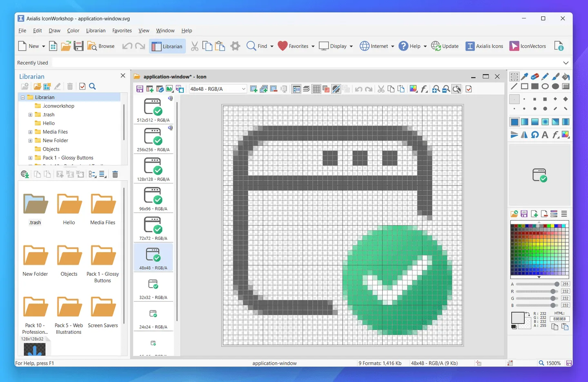
Task: Click the HTML color value field E8E8E8
Action: tap(559, 319)
